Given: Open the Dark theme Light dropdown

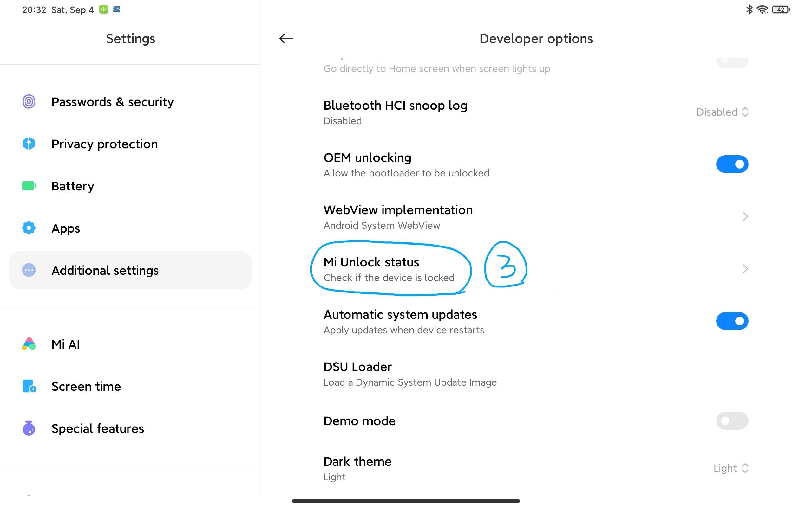Looking at the screenshot, I should [x=730, y=468].
